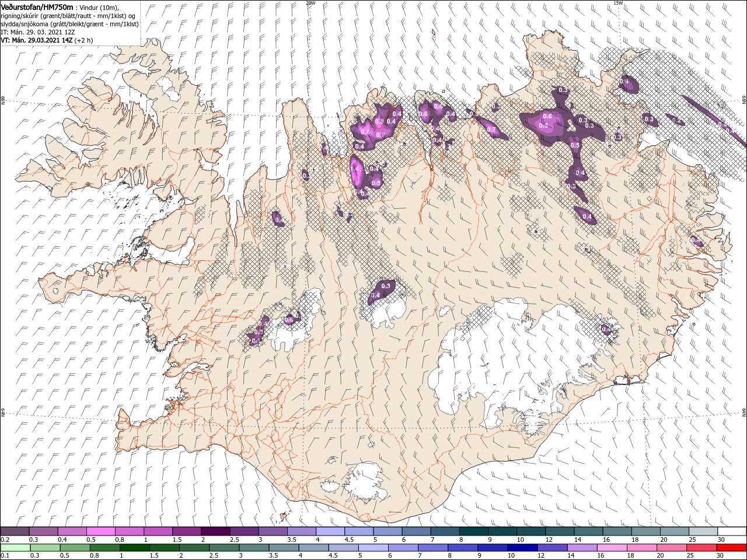Select the darkest green 1 rain legend swatch

coord(135,548)
